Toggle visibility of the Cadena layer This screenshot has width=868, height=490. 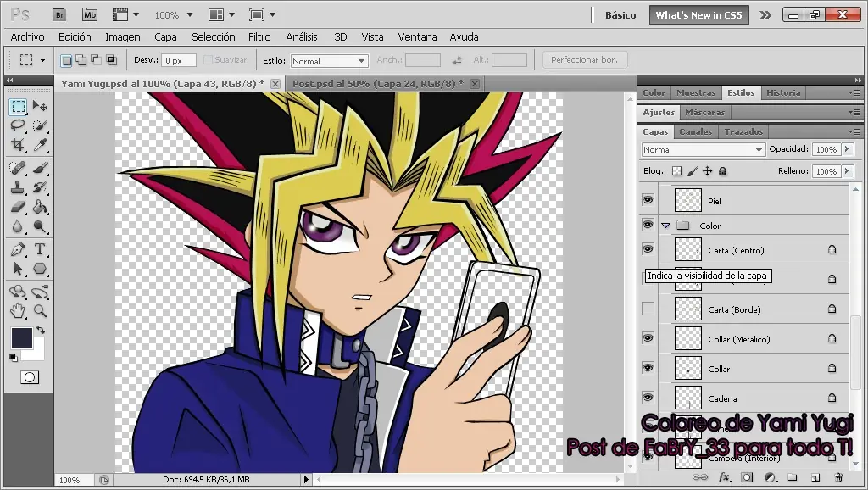(x=648, y=398)
